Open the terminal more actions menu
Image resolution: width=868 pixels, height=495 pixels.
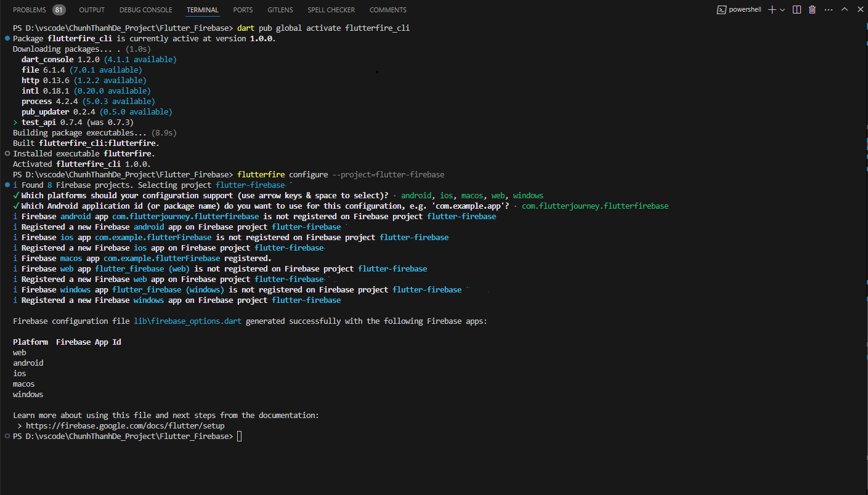tap(827, 10)
